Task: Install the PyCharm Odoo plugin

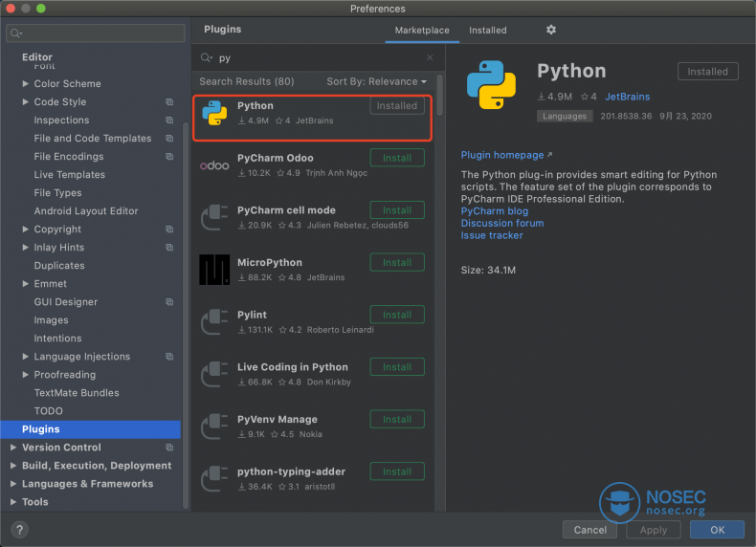Action: click(x=397, y=158)
